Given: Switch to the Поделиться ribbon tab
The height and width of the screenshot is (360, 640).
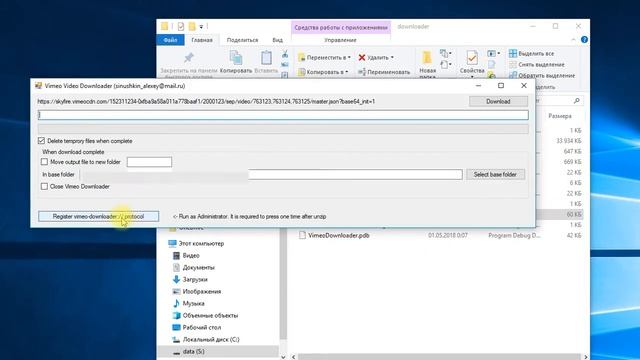Looking at the screenshot, I should (242, 40).
